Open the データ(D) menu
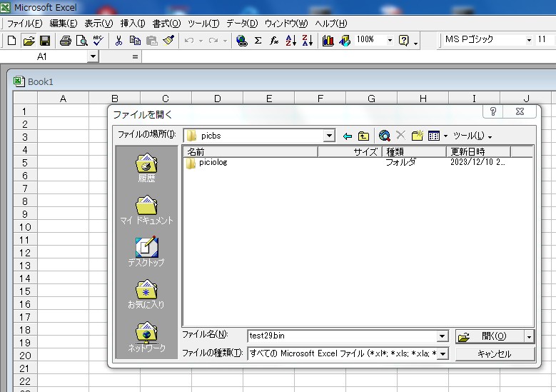Screen dimensions: 556x392 (x=242, y=24)
